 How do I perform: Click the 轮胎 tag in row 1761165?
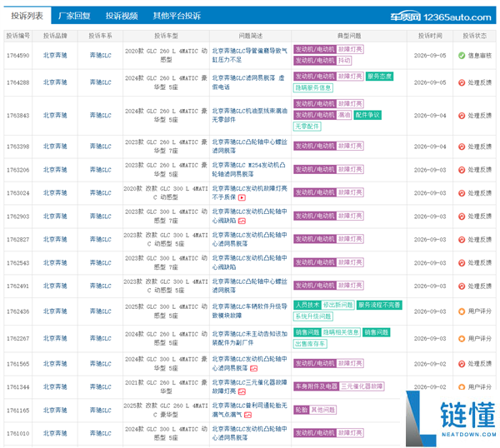click(302, 410)
